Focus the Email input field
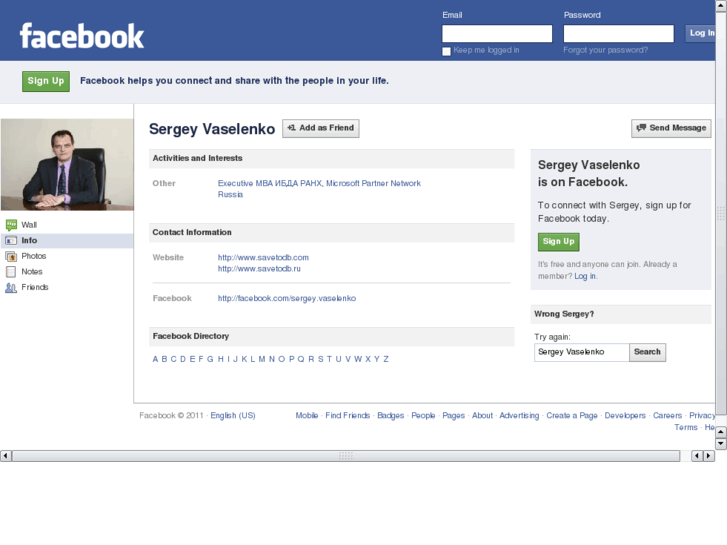The height and width of the screenshot is (545, 727). [x=497, y=33]
